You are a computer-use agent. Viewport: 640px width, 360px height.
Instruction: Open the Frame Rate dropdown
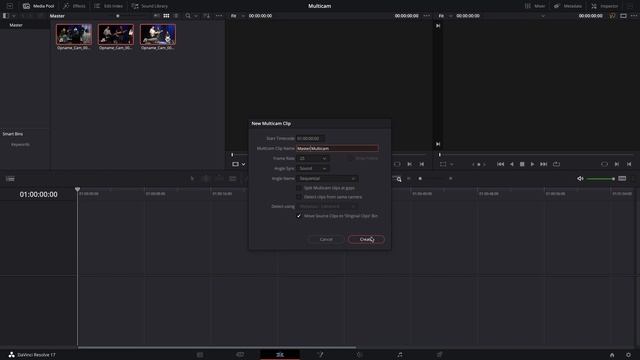(x=313, y=158)
